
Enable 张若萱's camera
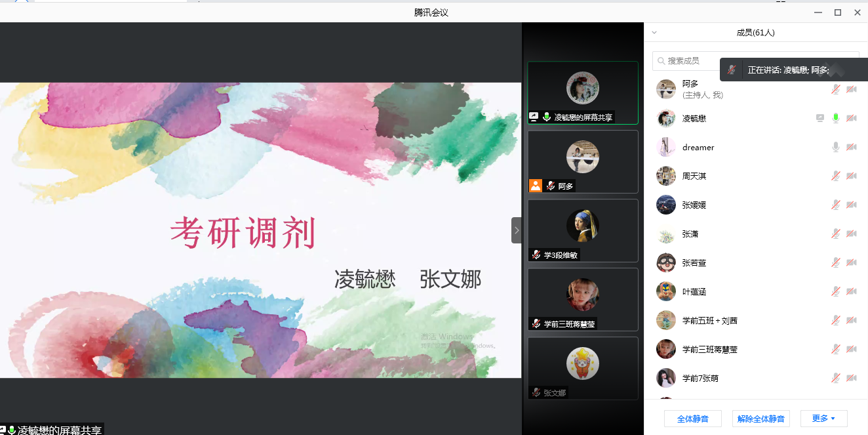[x=852, y=262]
